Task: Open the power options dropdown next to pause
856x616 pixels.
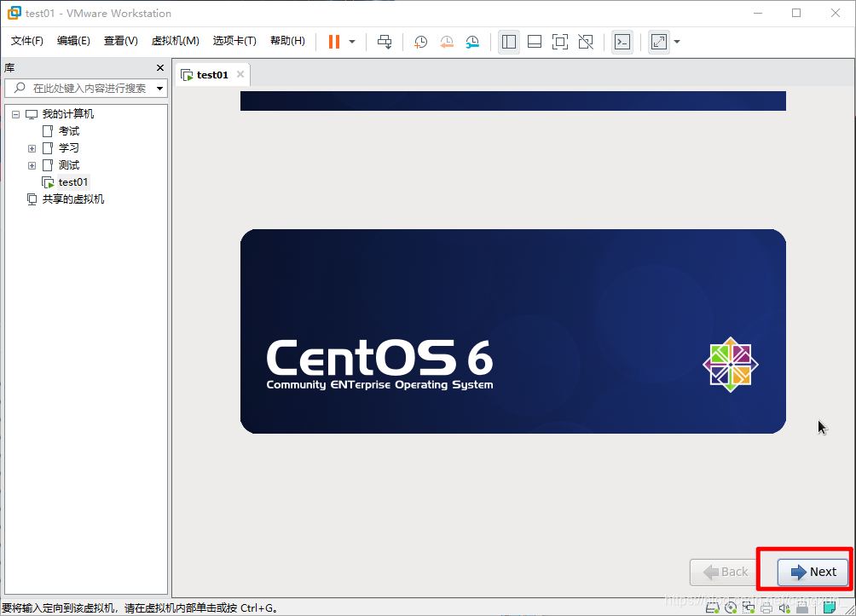Action: click(x=352, y=42)
